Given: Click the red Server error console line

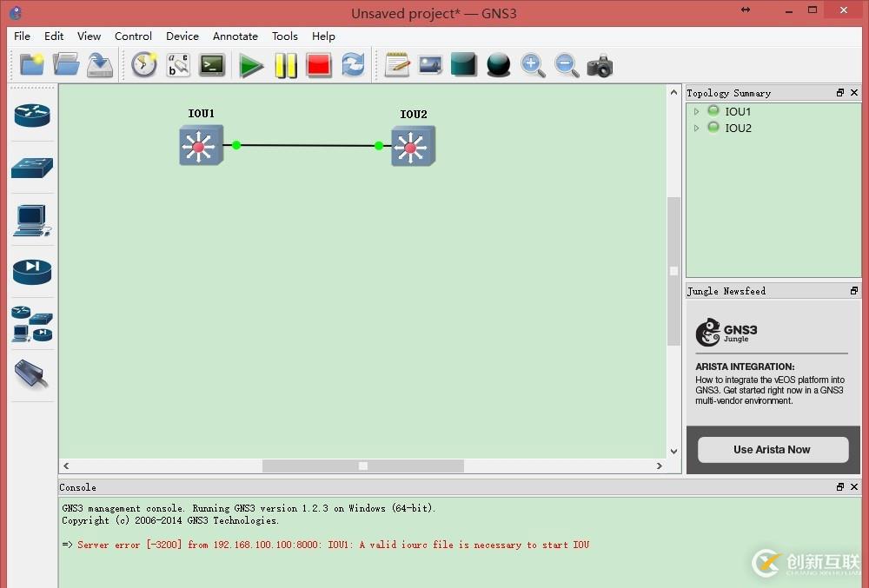Looking at the screenshot, I should 333,545.
